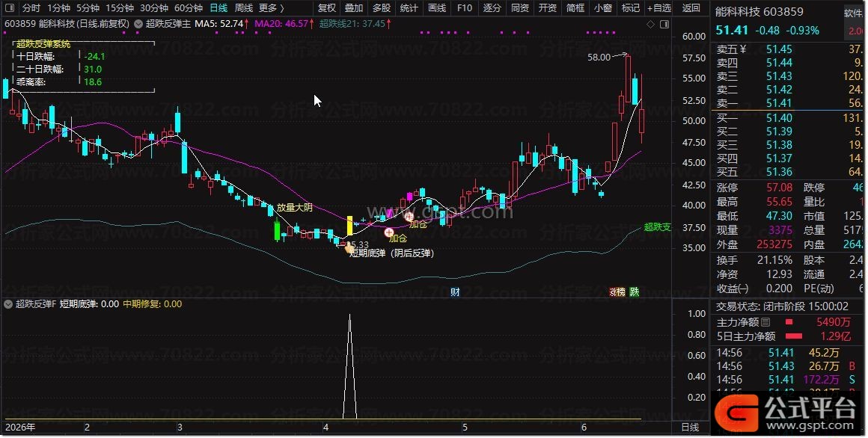Toggle the 简框 simple frame mode
Screen dimensions: 868x438
click(575, 7)
